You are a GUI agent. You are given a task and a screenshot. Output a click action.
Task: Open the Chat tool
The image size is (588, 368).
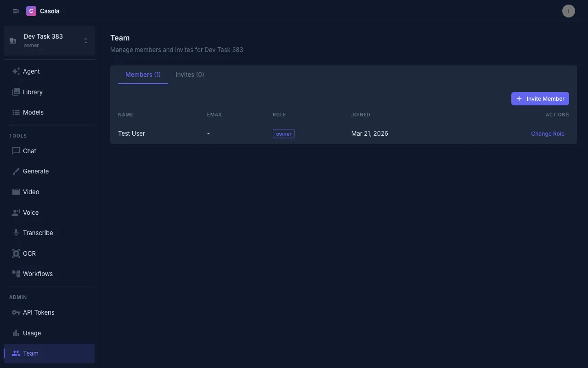tap(29, 151)
